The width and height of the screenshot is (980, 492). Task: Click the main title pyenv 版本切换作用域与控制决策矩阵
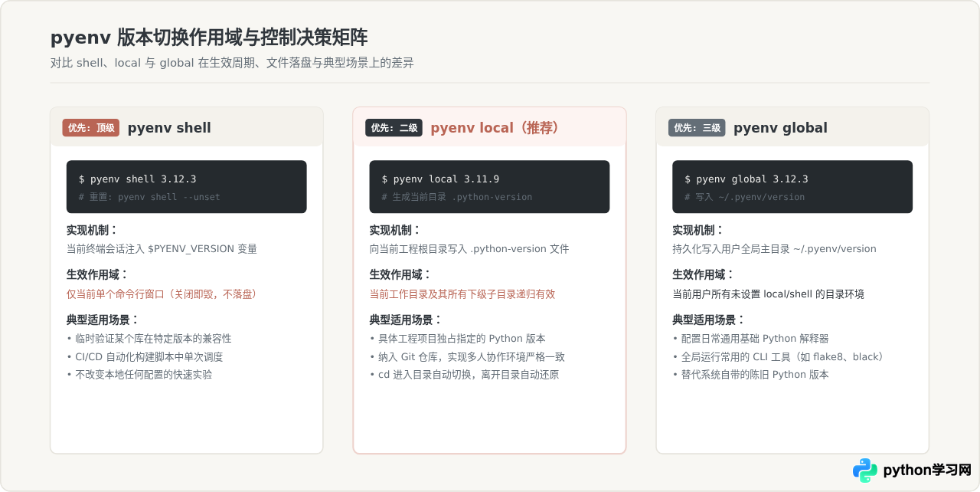(x=209, y=38)
